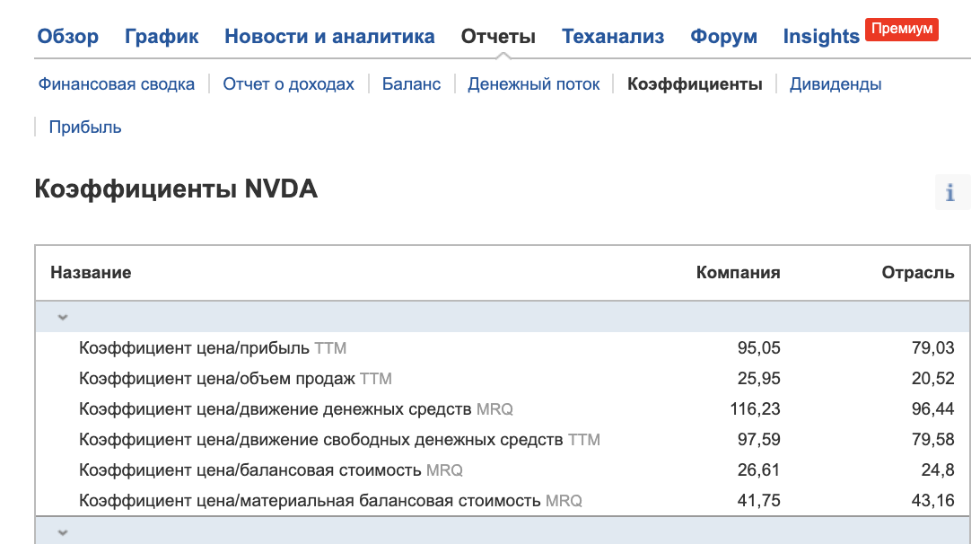The height and width of the screenshot is (544, 980).
Task: Click the industry value 24,8
Action: point(938,470)
